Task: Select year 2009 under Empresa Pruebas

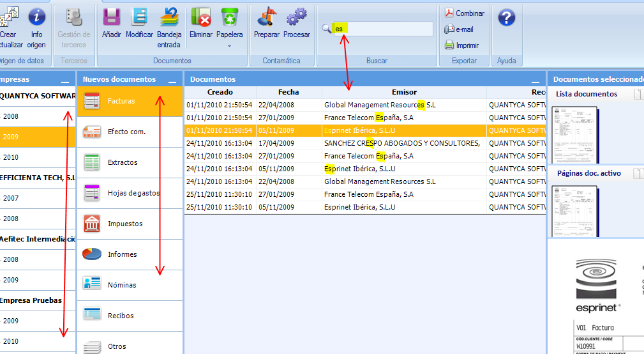Action: [x=38, y=321]
